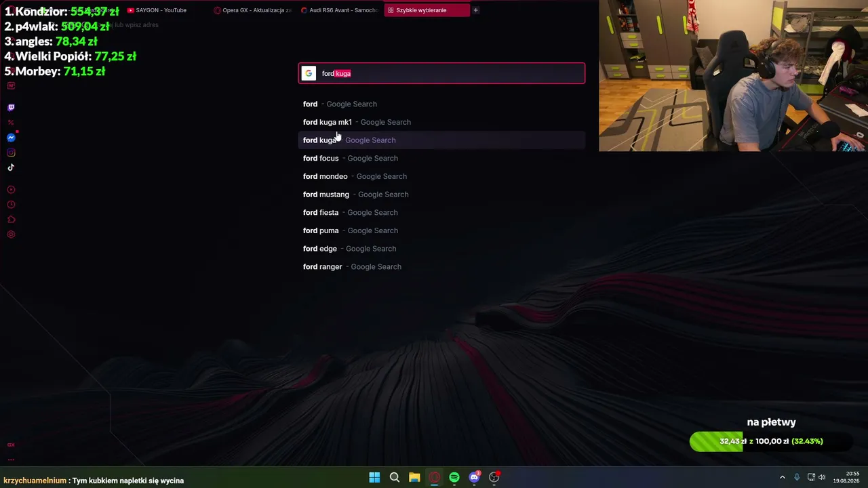Viewport: 868px width, 488px height.
Task: Open the three-dots sidebar setup menu
Action: (x=11, y=459)
